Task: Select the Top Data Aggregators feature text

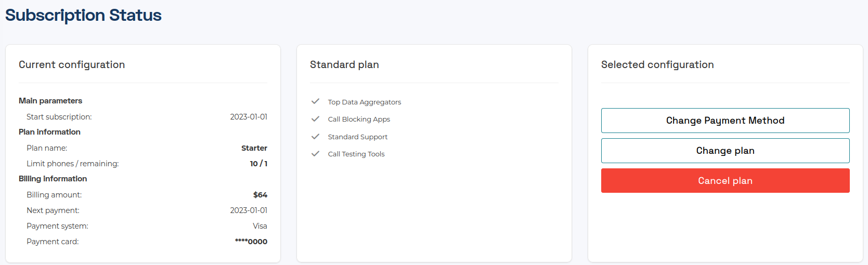Action: [365, 102]
